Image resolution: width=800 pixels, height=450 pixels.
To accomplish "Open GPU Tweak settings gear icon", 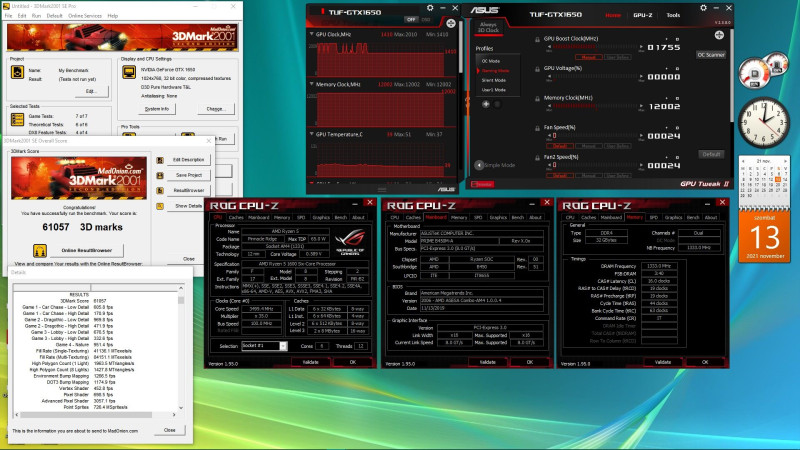I will 704,8.
